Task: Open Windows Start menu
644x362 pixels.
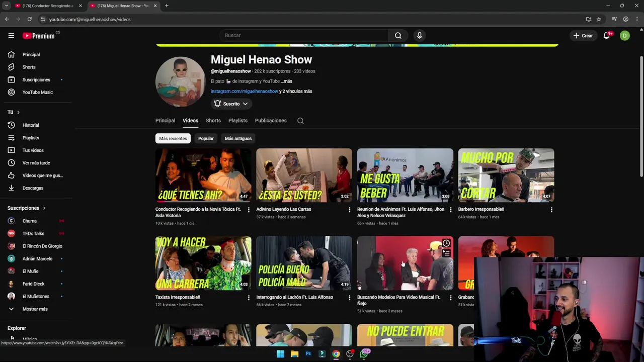Action: pos(280,354)
